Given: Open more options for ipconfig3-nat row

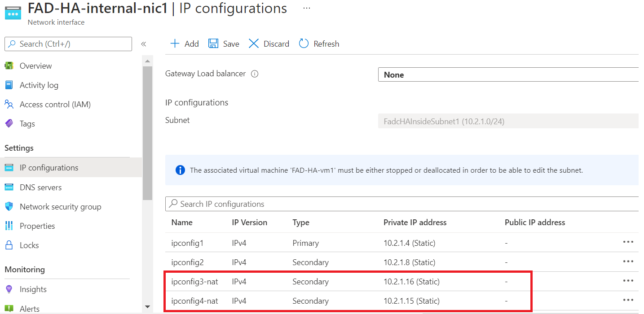Looking at the screenshot, I should (x=628, y=281).
